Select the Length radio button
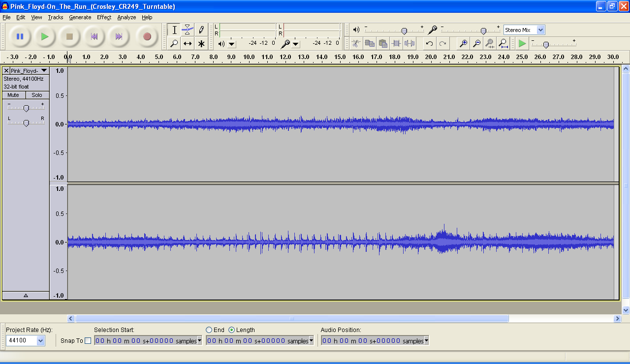Image resolution: width=630 pixels, height=364 pixels. click(231, 330)
